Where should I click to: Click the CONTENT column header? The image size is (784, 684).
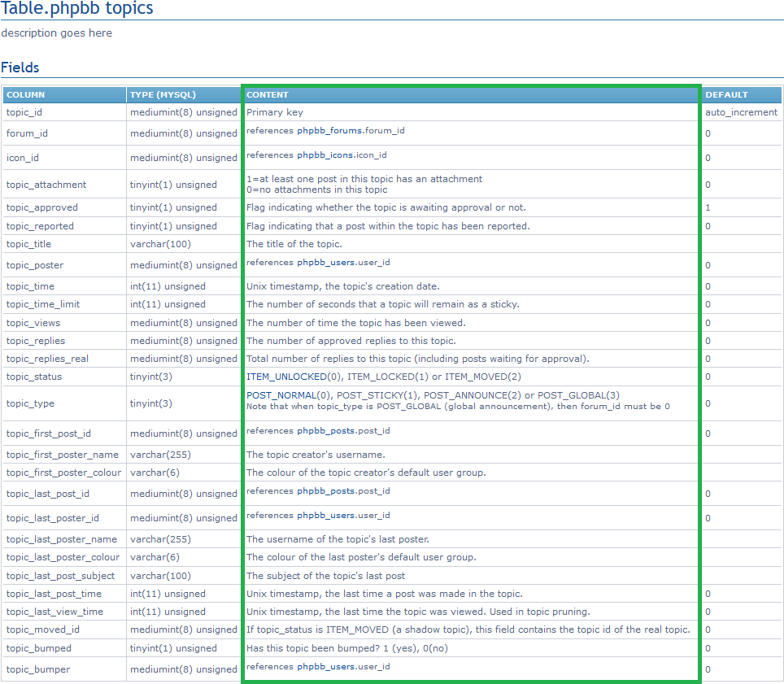click(268, 95)
